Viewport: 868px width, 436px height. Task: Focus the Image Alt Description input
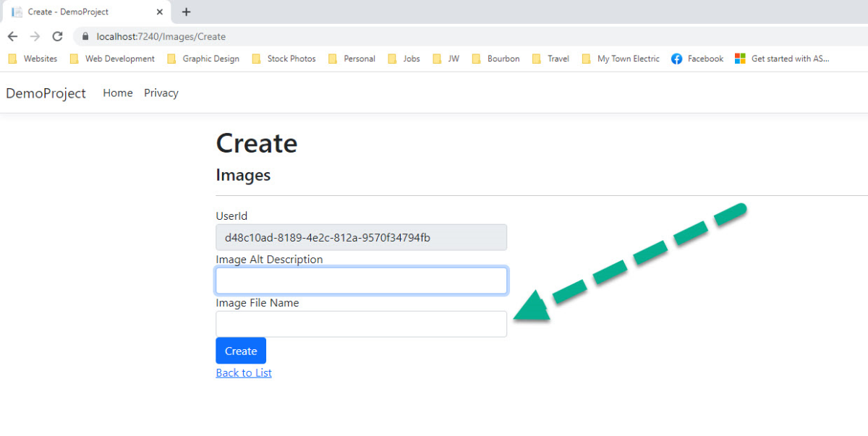[x=361, y=281]
